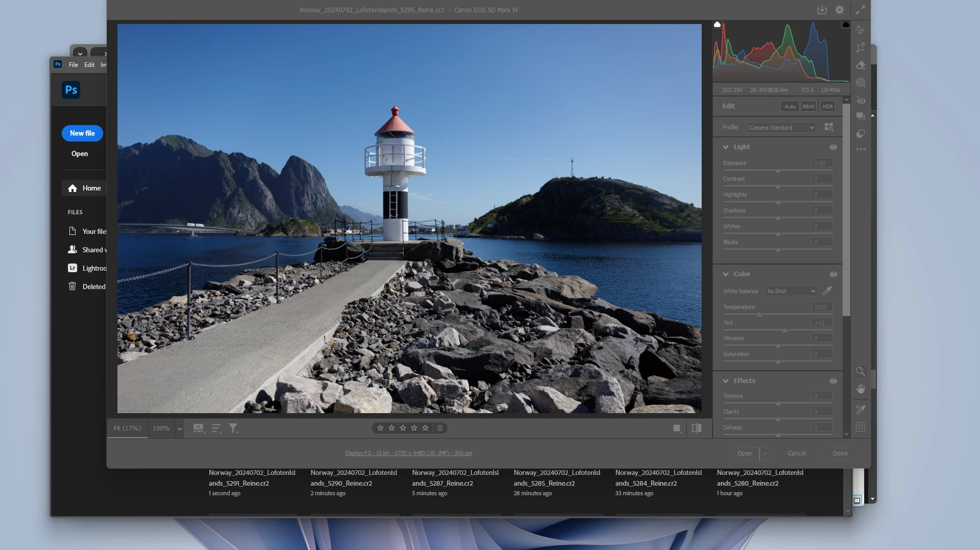980x550 pixels.
Task: Rate the photo with the first star
Action: point(380,428)
